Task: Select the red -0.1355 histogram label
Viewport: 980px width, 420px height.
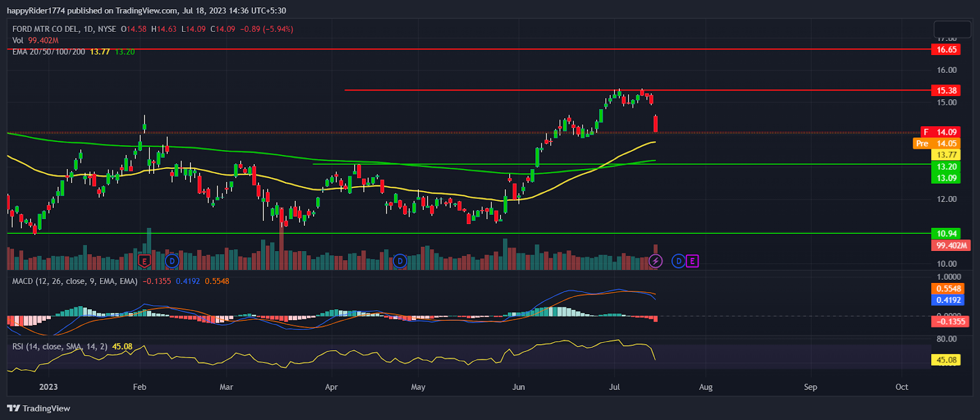Action: pyautogui.click(x=950, y=321)
